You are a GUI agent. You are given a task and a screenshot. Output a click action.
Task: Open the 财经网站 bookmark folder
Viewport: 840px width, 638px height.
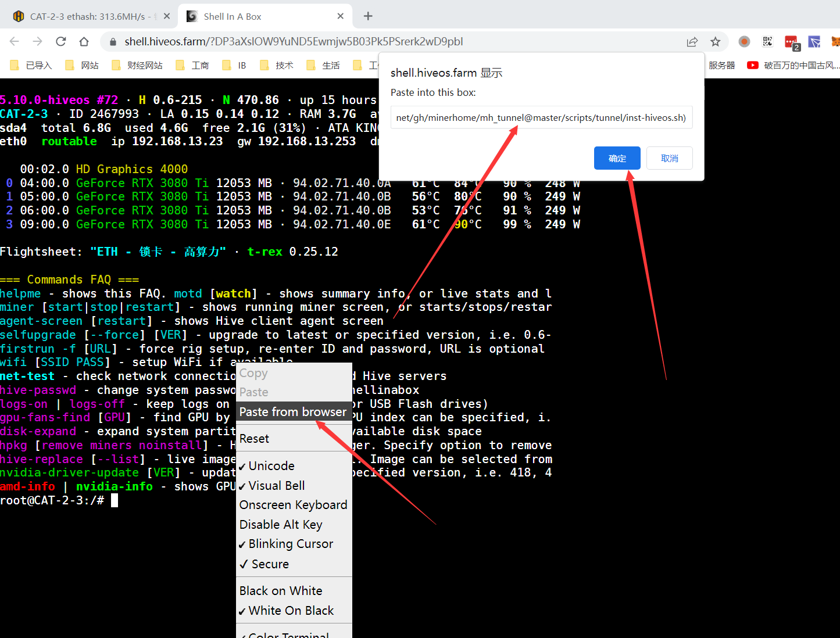137,65
